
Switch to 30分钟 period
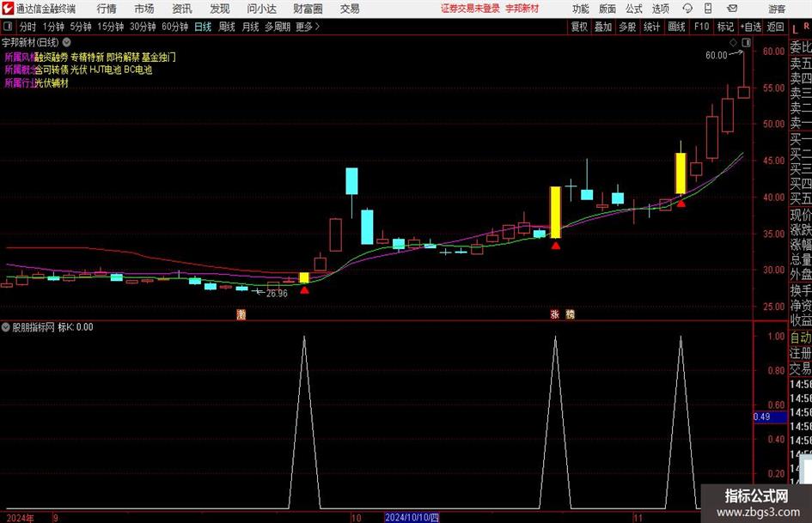[143, 27]
